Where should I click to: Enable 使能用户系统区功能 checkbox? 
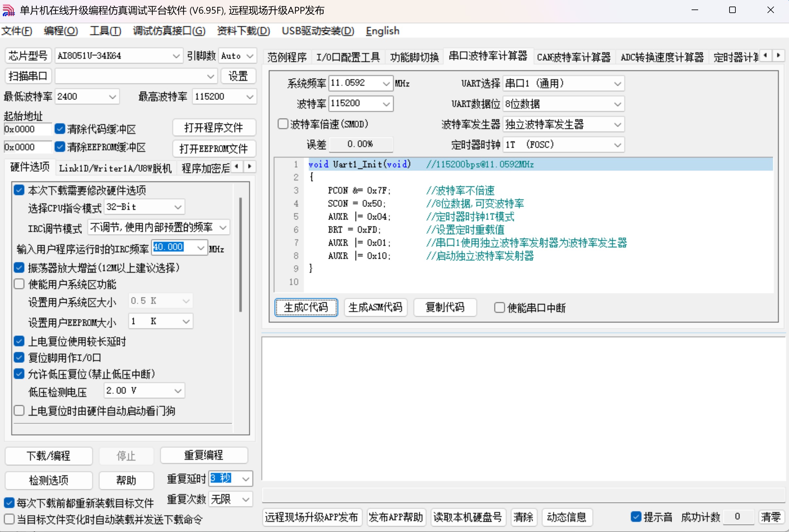19,284
